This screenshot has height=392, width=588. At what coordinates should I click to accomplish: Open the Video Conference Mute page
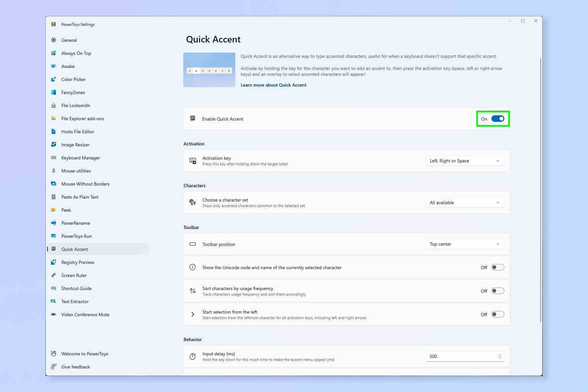click(98, 315)
